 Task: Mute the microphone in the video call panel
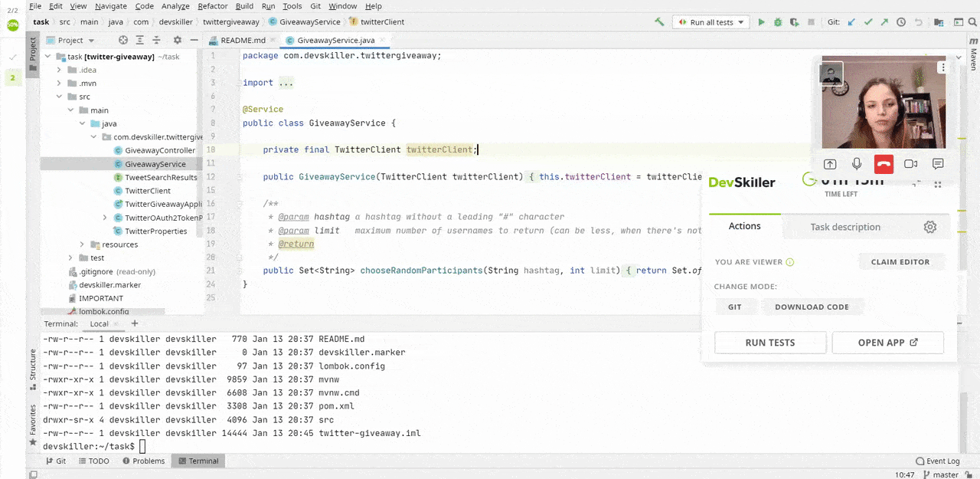click(857, 163)
